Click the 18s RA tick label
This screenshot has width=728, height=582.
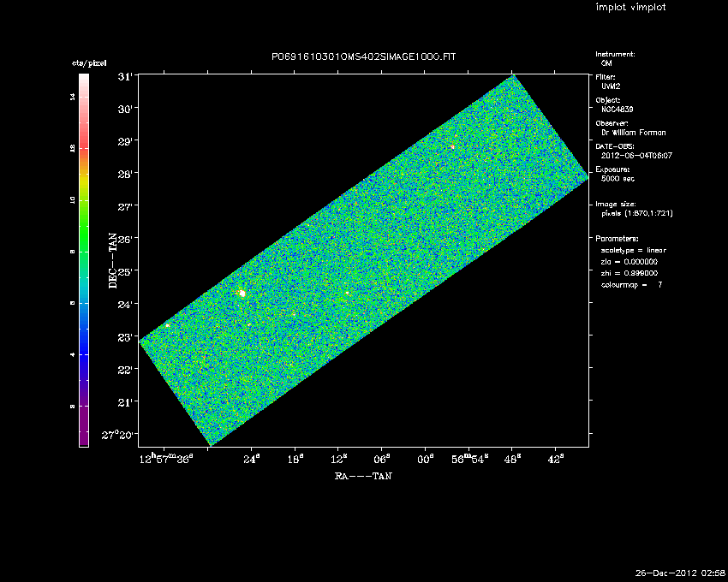coord(295,459)
